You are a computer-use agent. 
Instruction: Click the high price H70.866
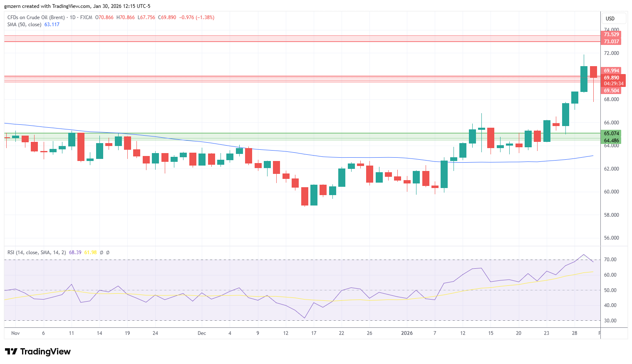coord(126,17)
